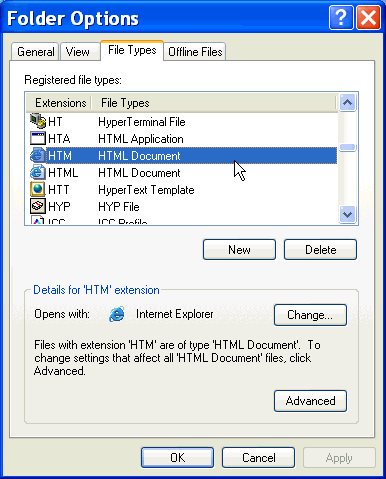Click 'HYP File' type text
The height and width of the screenshot is (479, 386).
(x=119, y=207)
